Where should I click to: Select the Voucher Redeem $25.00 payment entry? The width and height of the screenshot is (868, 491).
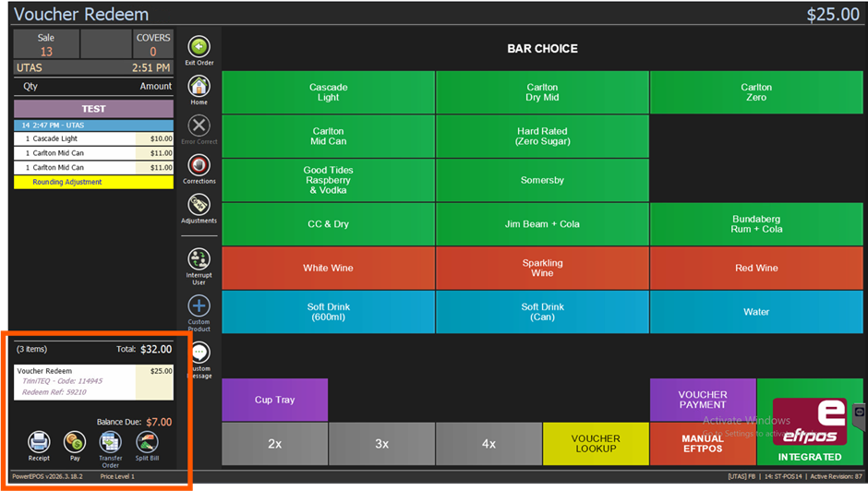coord(93,382)
